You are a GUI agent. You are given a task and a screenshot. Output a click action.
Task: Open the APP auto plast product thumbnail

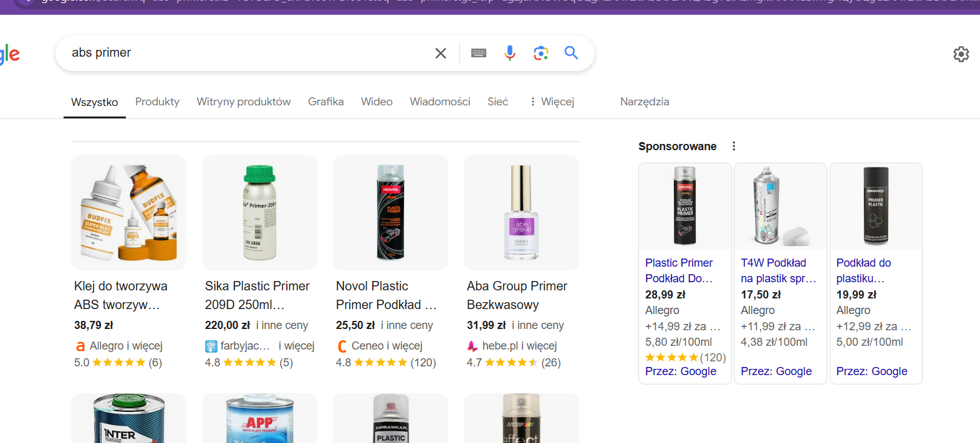259,418
